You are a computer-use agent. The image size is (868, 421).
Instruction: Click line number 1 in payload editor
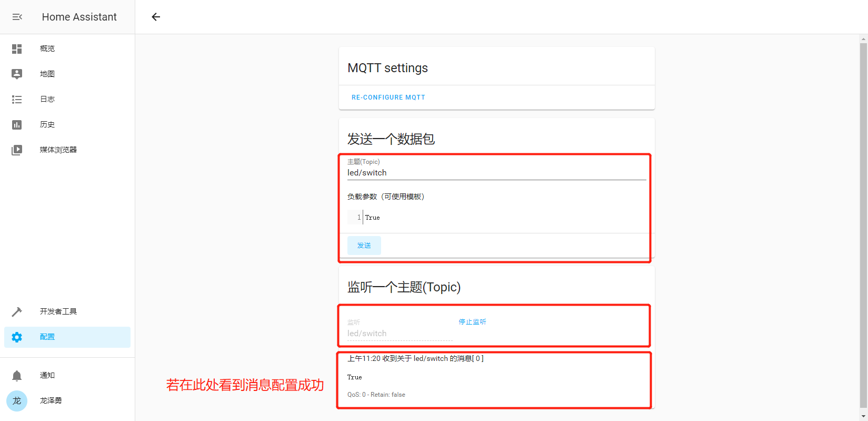pyautogui.click(x=359, y=217)
